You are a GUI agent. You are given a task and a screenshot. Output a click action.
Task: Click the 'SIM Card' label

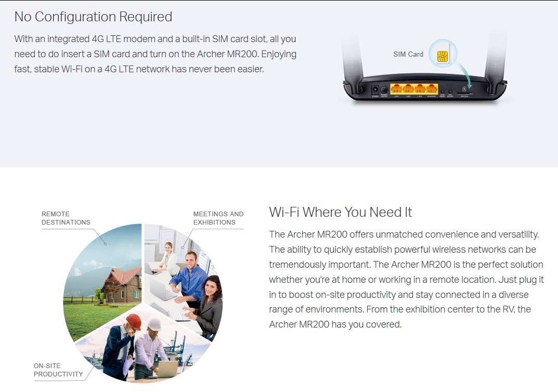(408, 54)
